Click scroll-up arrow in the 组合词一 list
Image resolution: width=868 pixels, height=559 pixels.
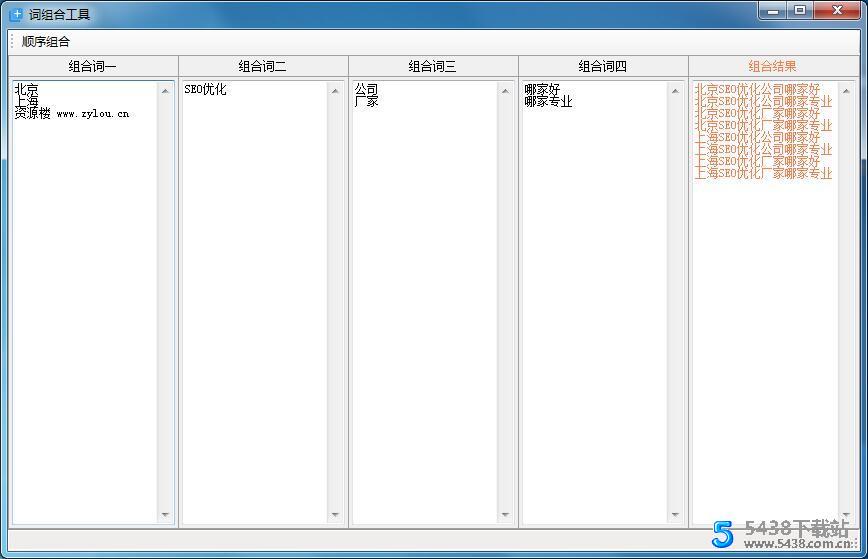[x=165, y=91]
